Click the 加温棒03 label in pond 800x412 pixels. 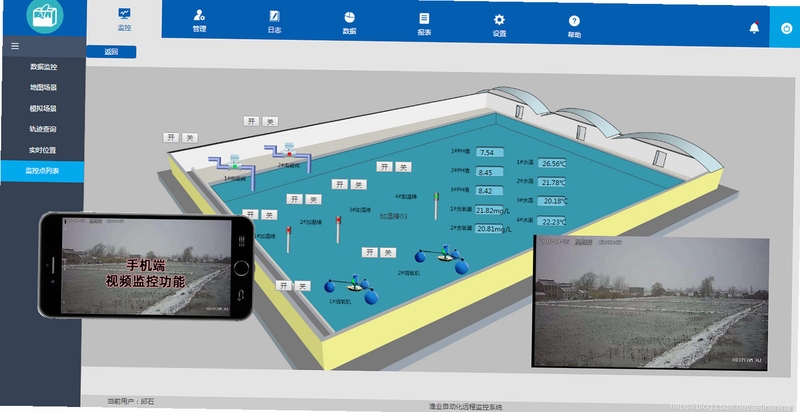pos(393,216)
